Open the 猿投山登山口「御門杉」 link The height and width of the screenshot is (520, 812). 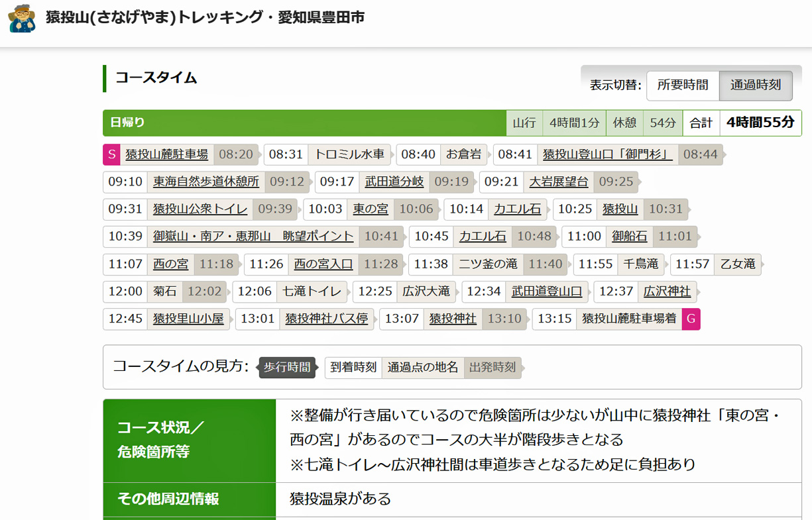(x=607, y=154)
